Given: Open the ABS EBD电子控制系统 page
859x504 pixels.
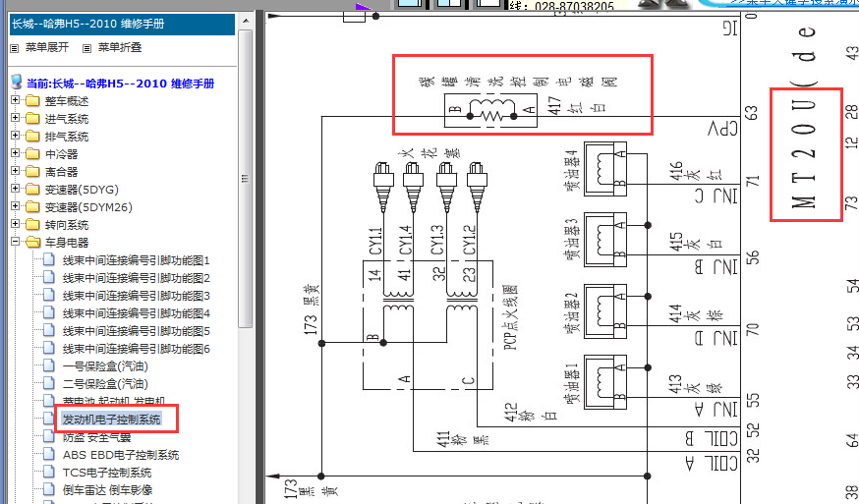Looking at the screenshot, I should (x=121, y=455).
